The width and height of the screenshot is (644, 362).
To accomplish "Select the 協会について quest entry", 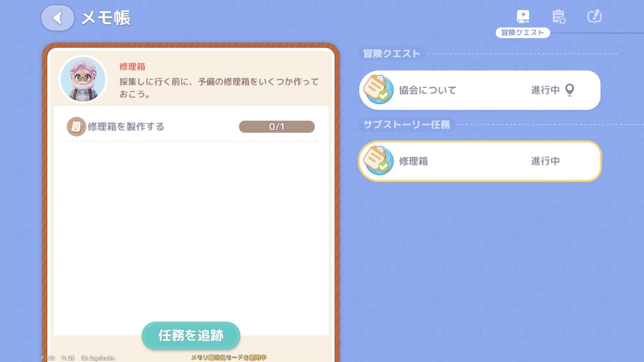I will click(480, 90).
